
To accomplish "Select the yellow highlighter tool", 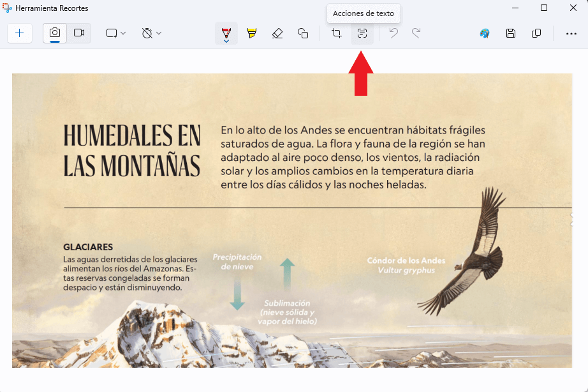I will pos(252,33).
